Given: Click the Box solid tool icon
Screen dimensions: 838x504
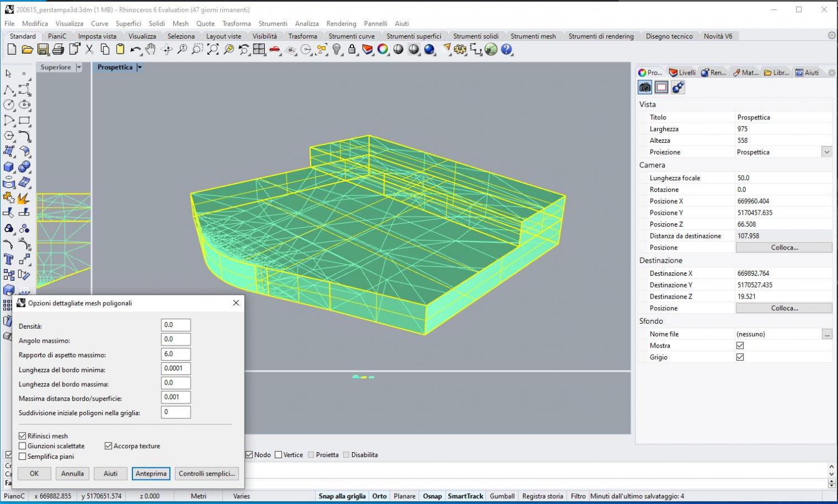Looking at the screenshot, I should coord(9,167).
